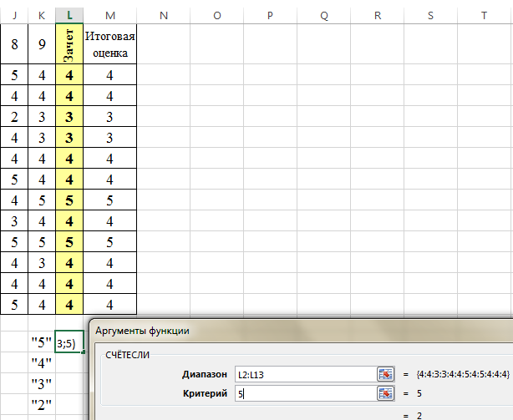This screenshot has width=513, height=420.
Task: Select the rotated Зачет header cell
Action: click(x=69, y=44)
